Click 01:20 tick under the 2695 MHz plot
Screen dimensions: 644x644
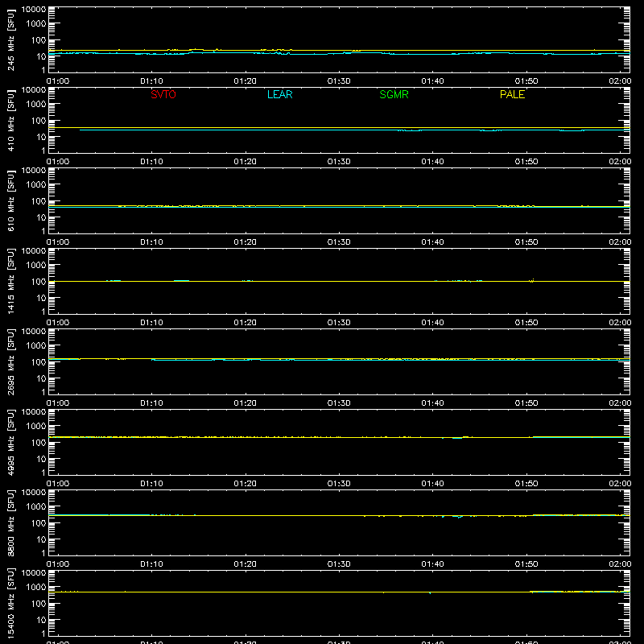[x=246, y=403]
